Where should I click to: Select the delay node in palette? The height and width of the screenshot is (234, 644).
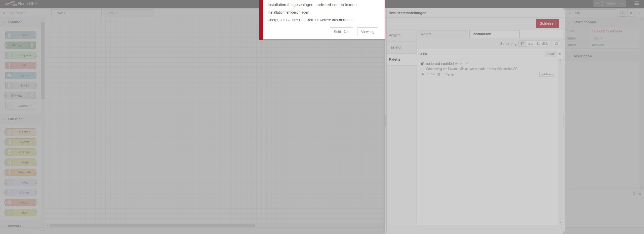(x=21, y=182)
